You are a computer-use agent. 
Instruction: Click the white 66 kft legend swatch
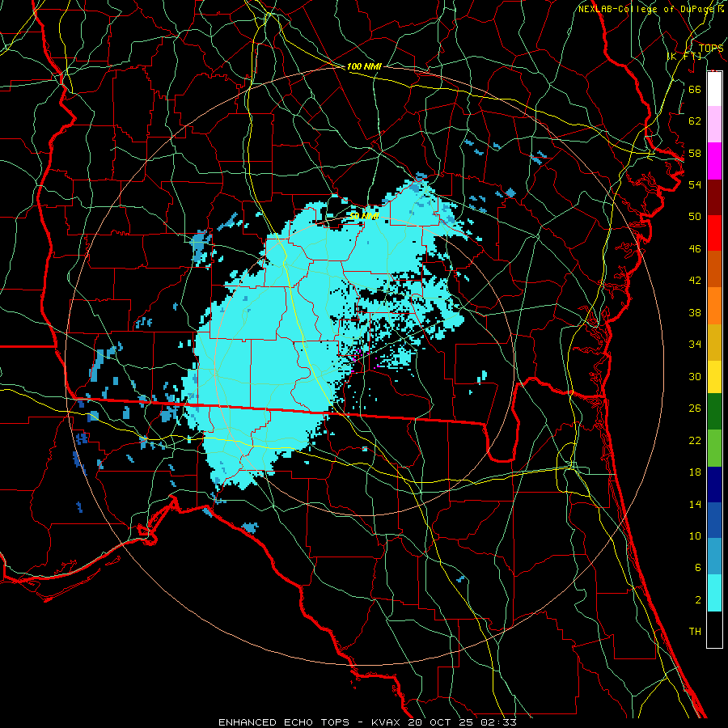click(714, 89)
